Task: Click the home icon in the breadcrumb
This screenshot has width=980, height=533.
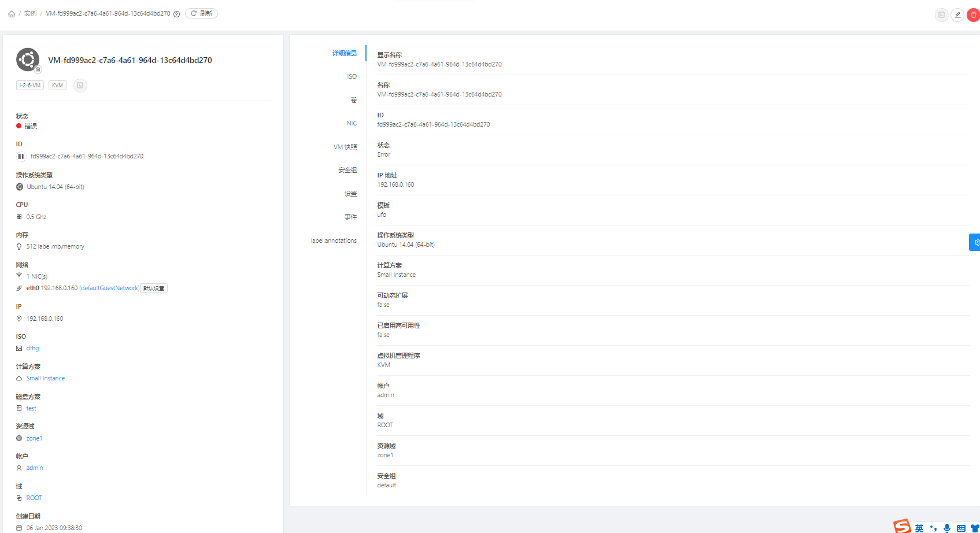Action: [x=11, y=13]
